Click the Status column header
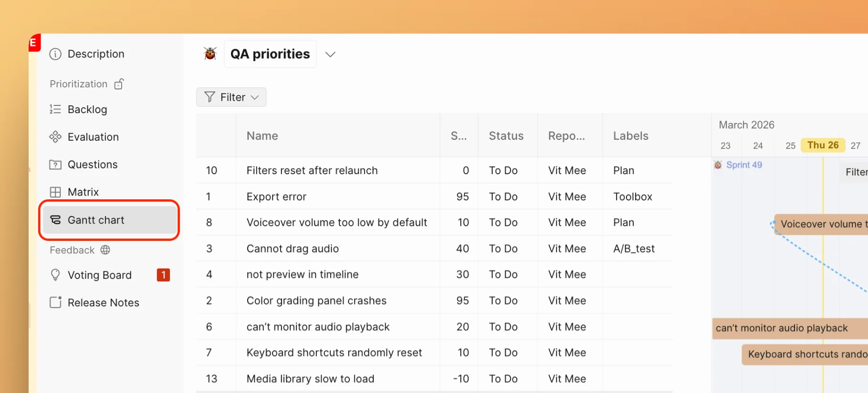Screen dimensions: 868x393 506,136
